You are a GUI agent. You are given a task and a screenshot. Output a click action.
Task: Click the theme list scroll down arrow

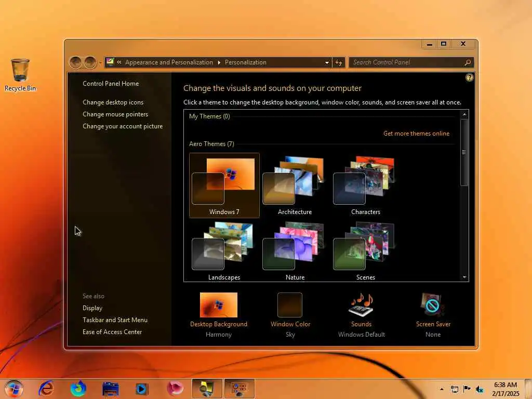(x=464, y=277)
